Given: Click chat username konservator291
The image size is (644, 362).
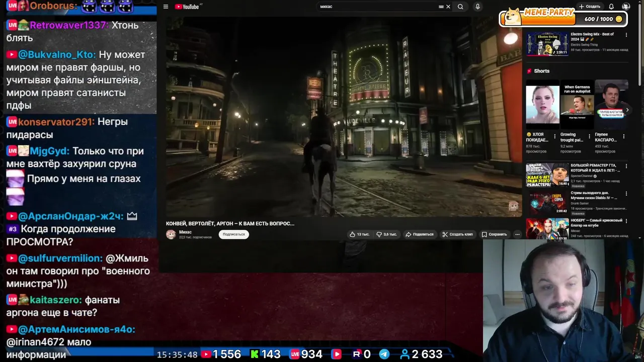Looking at the screenshot, I should pyautogui.click(x=56, y=122).
